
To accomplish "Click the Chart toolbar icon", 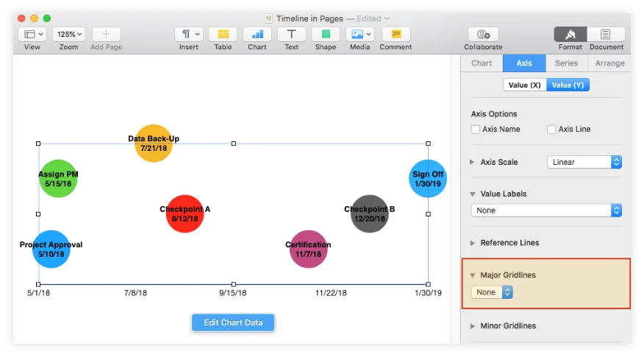I will point(257,35).
